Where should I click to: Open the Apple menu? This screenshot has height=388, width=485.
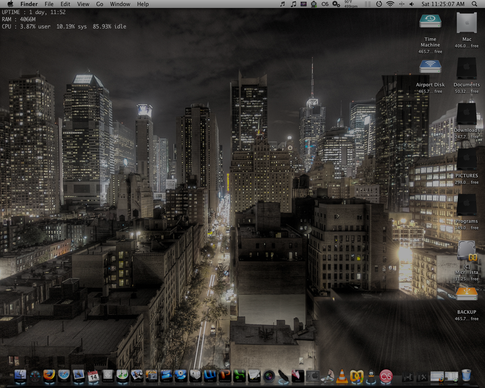pos(10,4)
